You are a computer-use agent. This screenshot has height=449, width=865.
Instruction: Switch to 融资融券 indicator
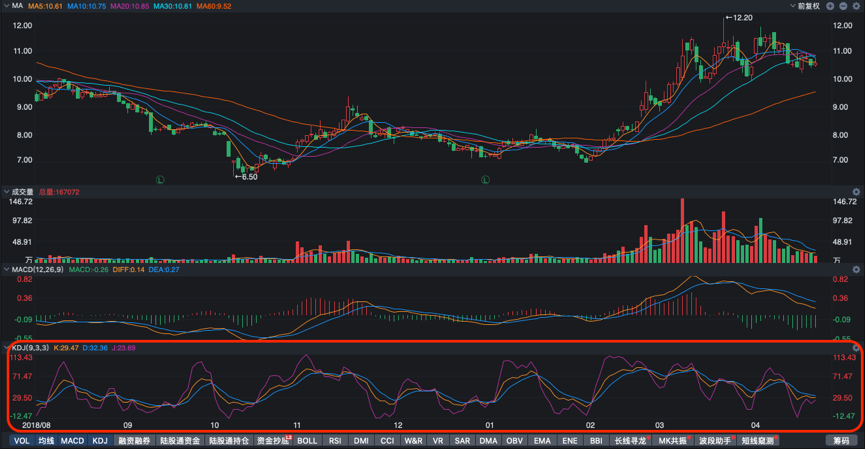(x=134, y=441)
